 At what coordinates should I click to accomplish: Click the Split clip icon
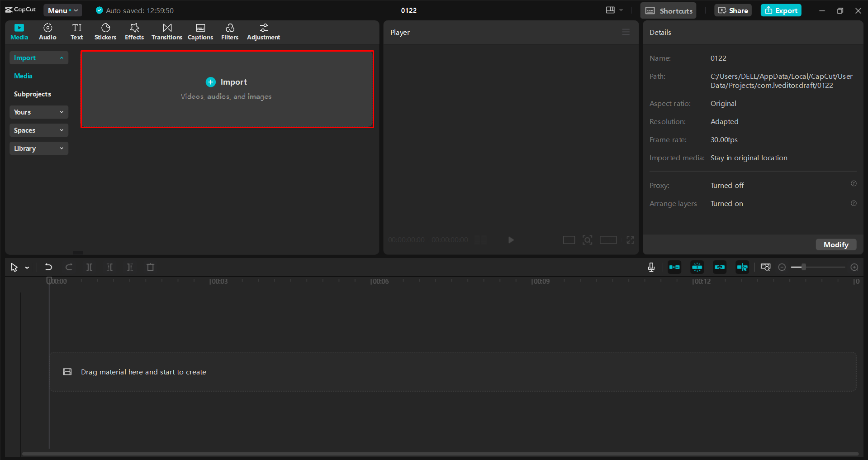(89, 267)
